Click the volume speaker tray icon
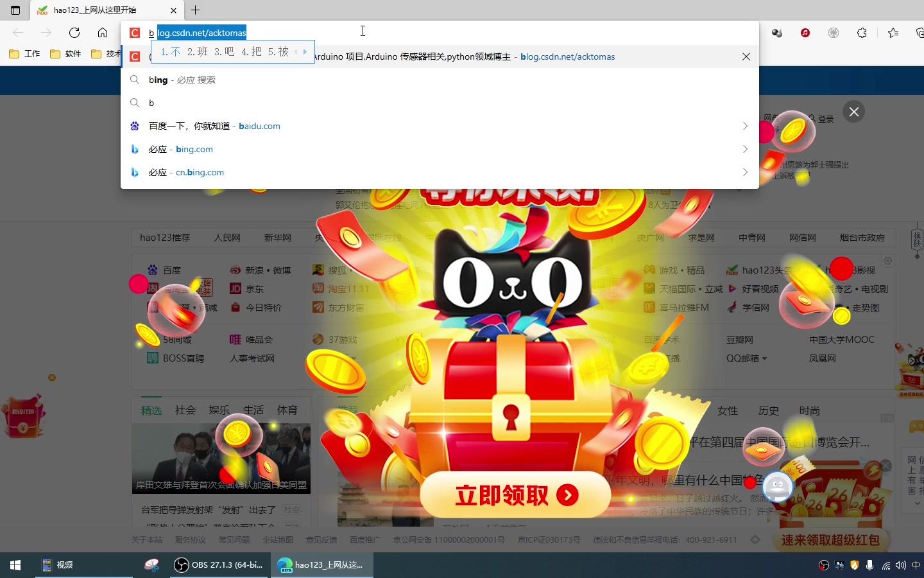 (x=901, y=565)
